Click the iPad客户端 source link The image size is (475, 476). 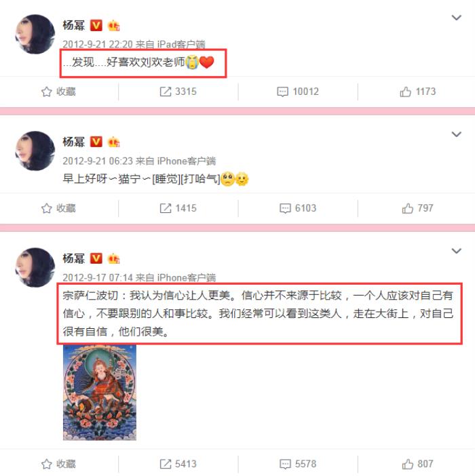click(x=181, y=44)
